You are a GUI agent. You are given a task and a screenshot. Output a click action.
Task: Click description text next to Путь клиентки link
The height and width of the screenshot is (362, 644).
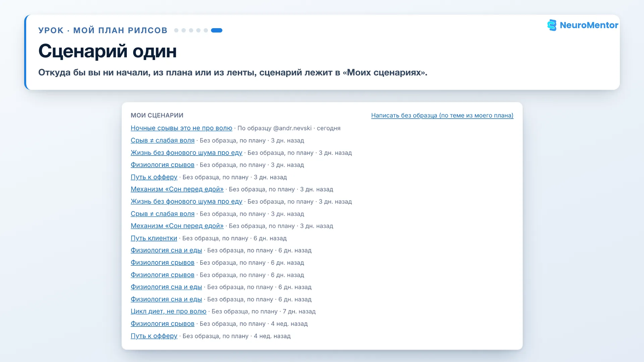[x=234, y=238]
